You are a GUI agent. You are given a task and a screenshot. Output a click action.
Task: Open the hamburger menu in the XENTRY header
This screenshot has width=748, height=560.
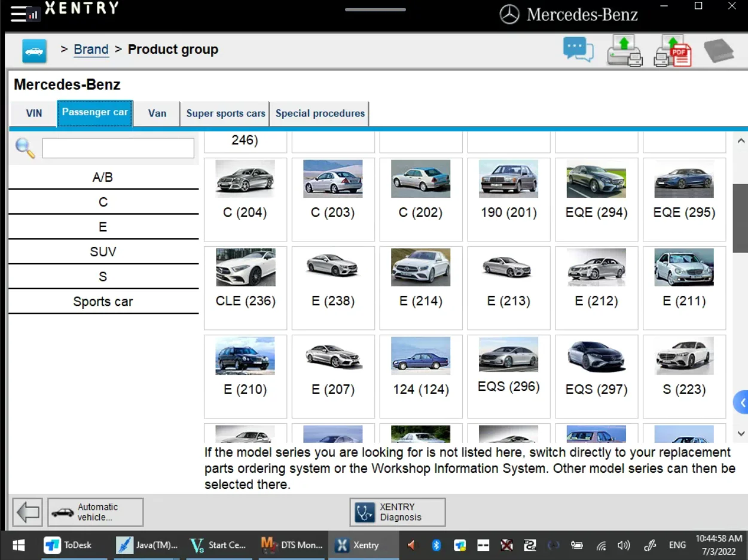click(x=19, y=13)
